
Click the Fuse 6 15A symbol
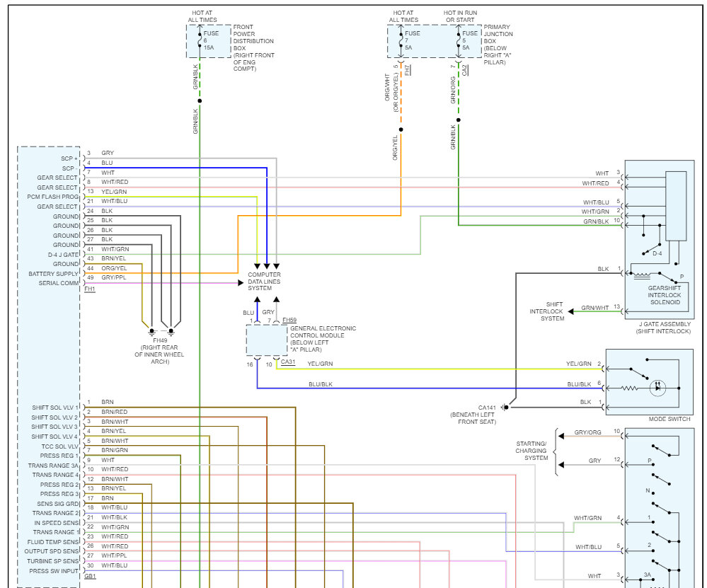200,40
